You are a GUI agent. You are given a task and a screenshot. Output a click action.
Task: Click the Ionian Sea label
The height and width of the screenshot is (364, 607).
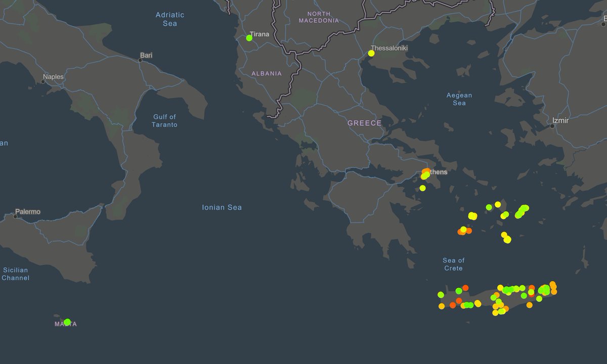[222, 207]
